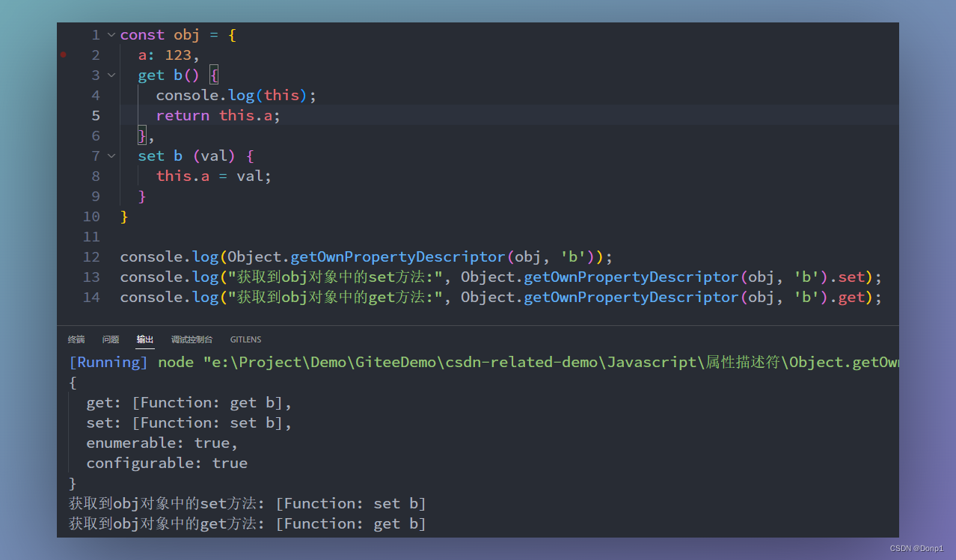Click the '.get' property on line 14

pos(847,297)
